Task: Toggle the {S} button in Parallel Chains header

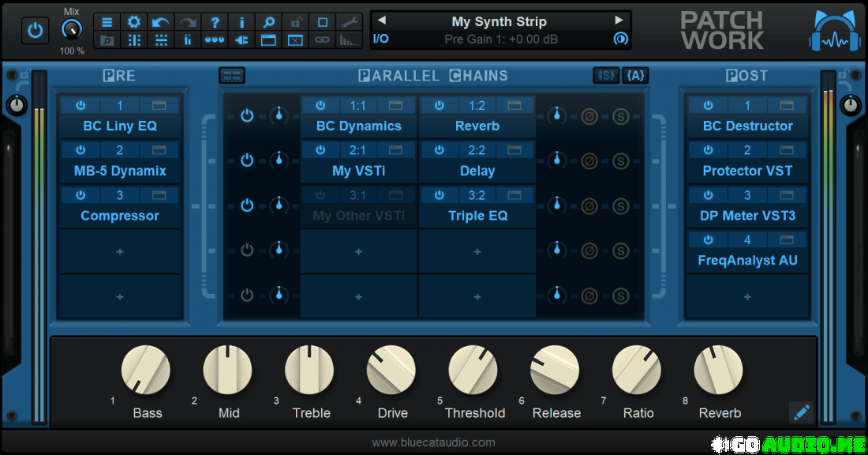Action: (606, 75)
